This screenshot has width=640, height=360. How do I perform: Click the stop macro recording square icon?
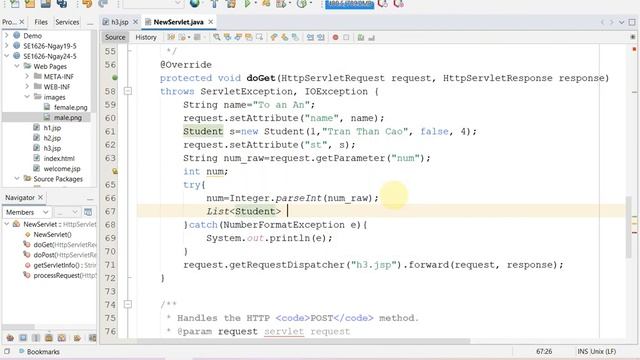click(346, 37)
